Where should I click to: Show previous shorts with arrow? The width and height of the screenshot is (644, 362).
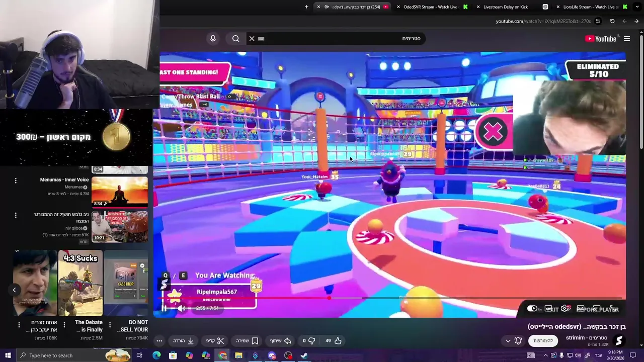pyautogui.click(x=15, y=290)
